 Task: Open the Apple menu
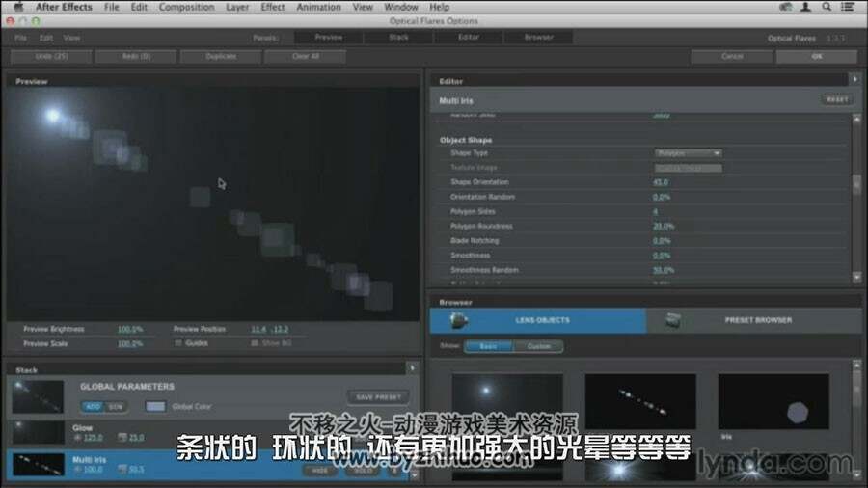(18, 7)
